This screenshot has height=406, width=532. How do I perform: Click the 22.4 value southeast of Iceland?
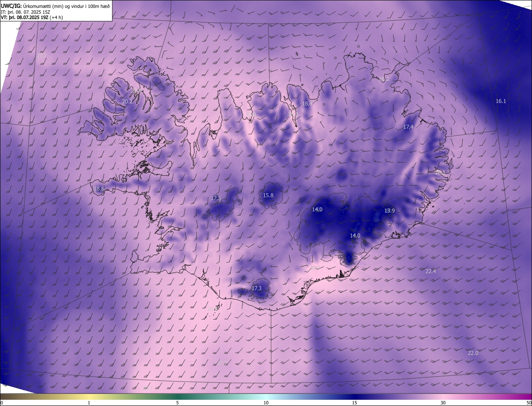[x=431, y=271]
